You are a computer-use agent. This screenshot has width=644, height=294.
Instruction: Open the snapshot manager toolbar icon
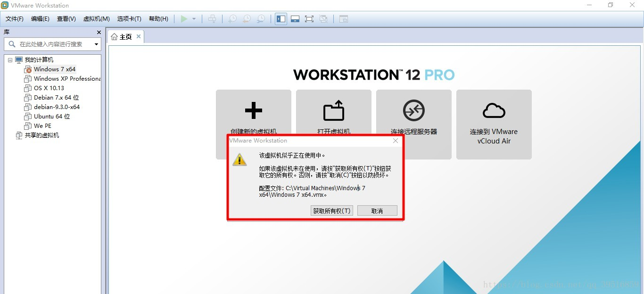[x=261, y=19]
